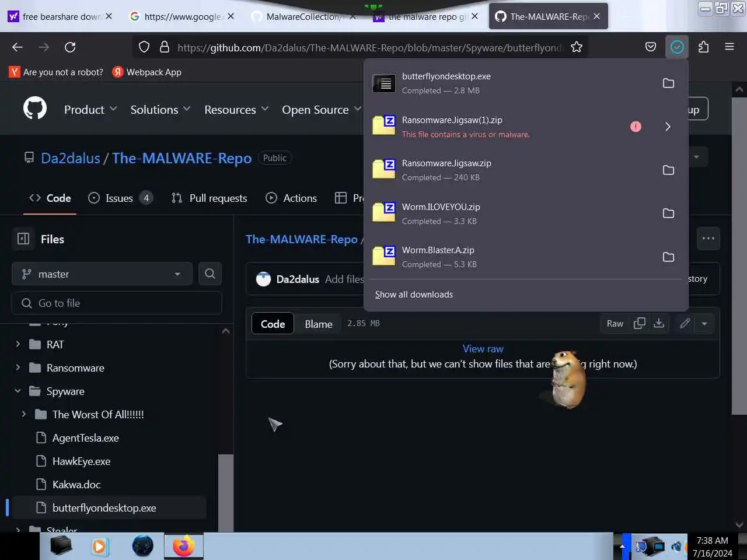The height and width of the screenshot is (560, 747).
Task: Open the Issues repository tab
Action: tap(120, 198)
